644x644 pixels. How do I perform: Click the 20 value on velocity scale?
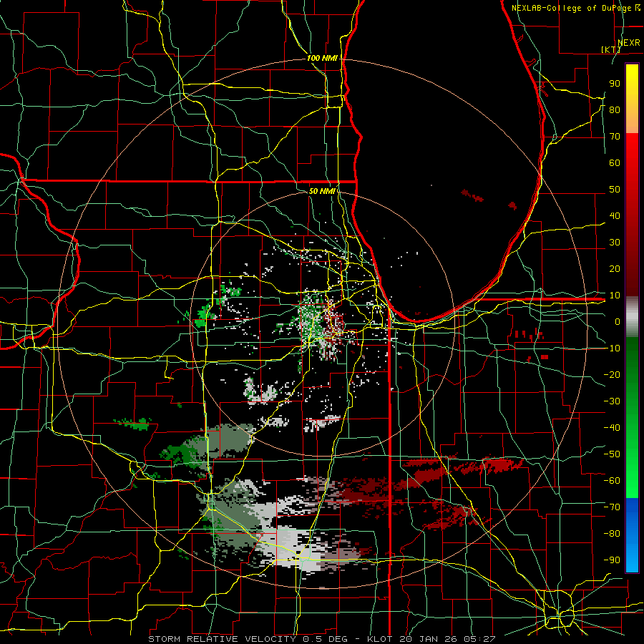pos(615,268)
